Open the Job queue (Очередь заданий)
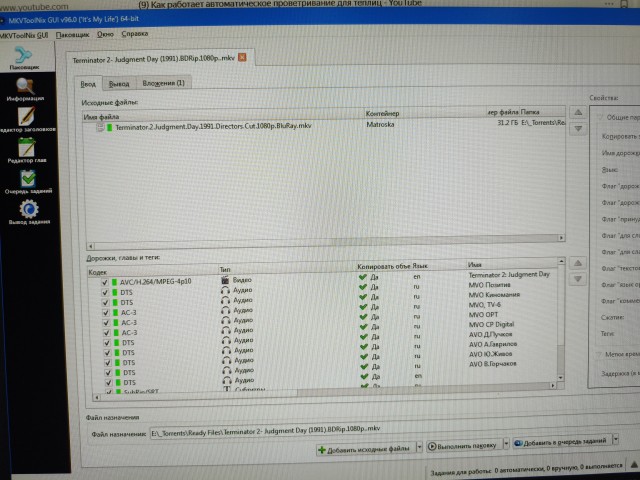 28,182
